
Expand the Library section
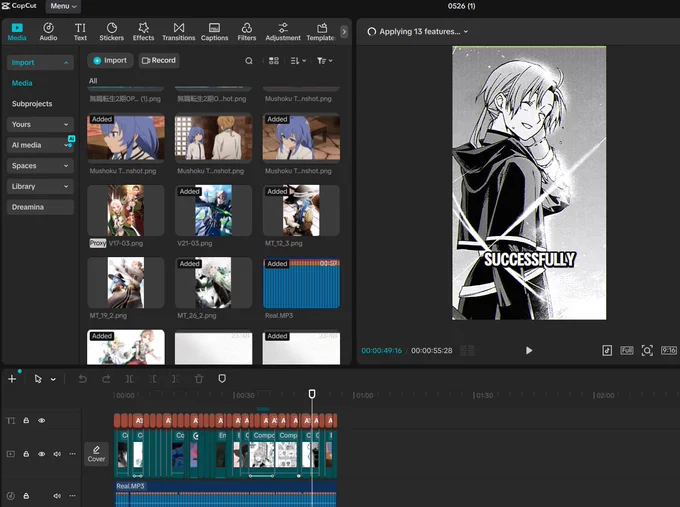pos(40,186)
